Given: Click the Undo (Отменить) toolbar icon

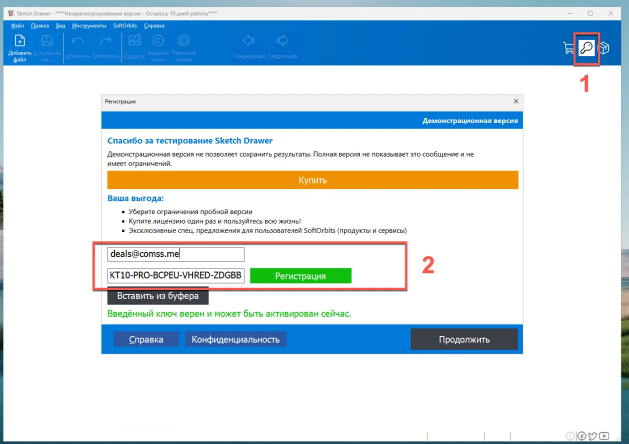Looking at the screenshot, I should (x=78, y=41).
